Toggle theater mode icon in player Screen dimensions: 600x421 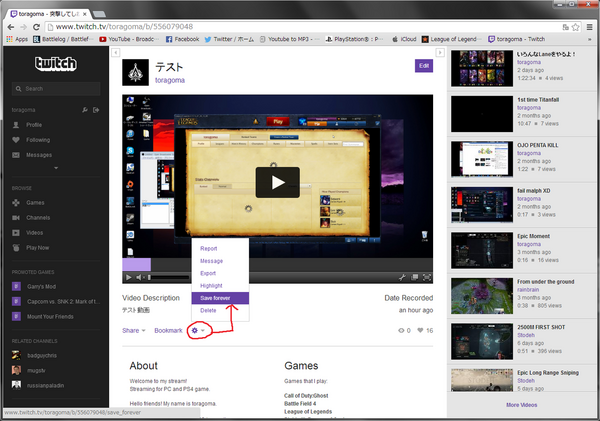coord(414,277)
